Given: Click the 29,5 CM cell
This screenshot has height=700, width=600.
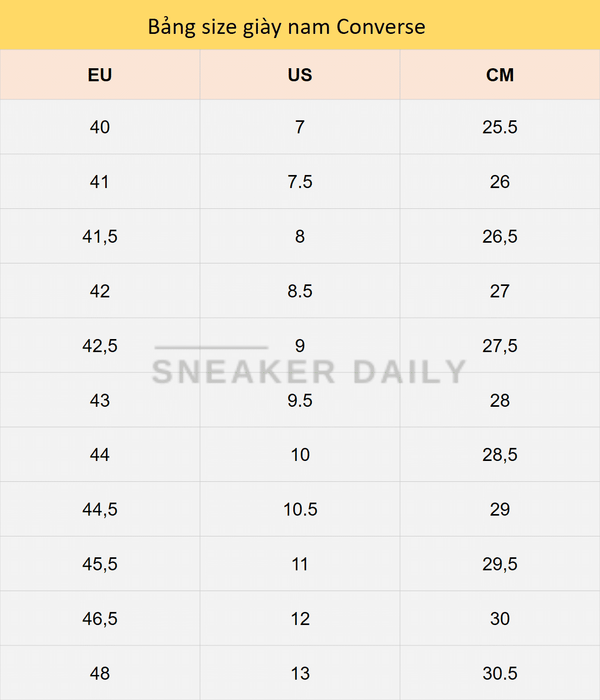Looking at the screenshot, I should point(500,564).
